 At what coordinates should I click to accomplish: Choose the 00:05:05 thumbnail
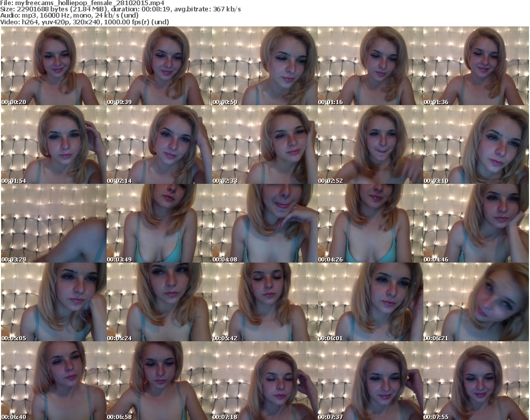[54, 302]
